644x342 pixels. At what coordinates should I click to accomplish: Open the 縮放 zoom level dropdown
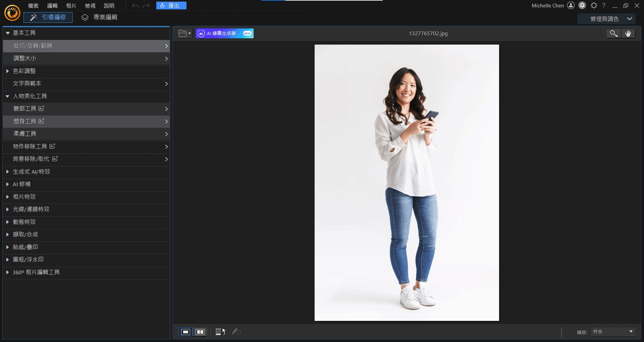coord(613,332)
